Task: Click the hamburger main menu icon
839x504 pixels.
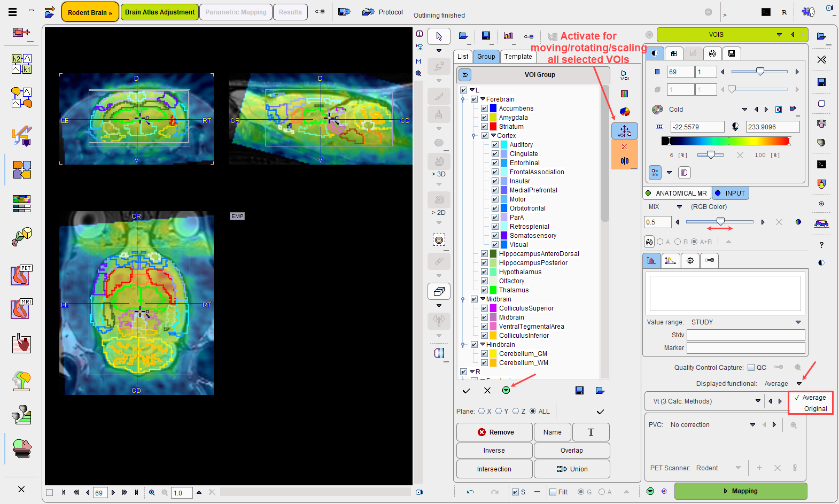Action: [13, 12]
